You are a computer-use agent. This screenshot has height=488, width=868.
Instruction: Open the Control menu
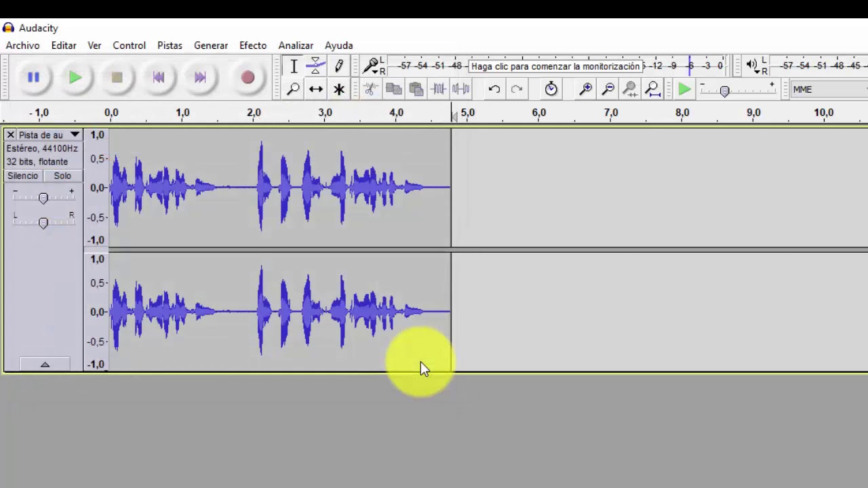(129, 45)
